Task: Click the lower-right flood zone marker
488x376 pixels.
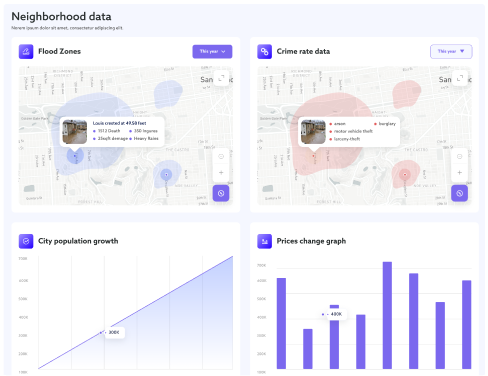Action: pos(166,174)
